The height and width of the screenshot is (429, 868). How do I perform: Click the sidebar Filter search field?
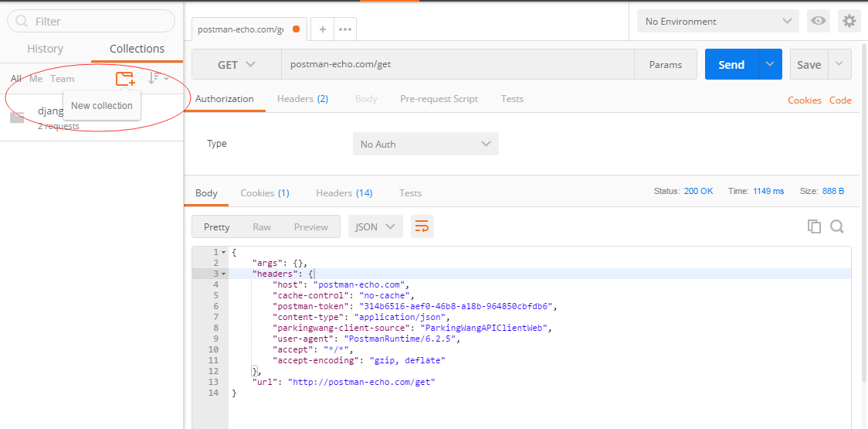[91, 21]
